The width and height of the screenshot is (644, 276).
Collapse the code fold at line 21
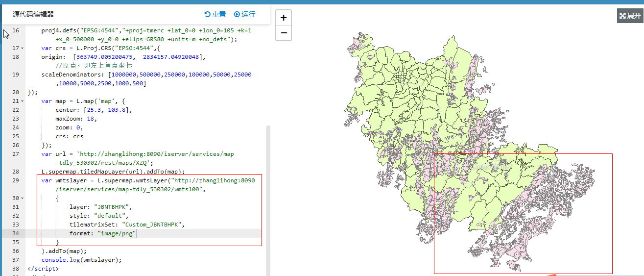[23, 101]
